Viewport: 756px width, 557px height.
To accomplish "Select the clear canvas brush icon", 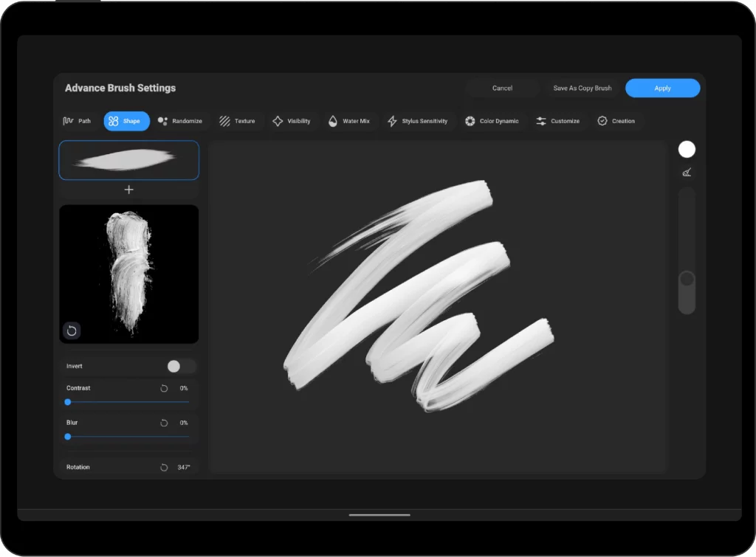I will pyautogui.click(x=687, y=173).
